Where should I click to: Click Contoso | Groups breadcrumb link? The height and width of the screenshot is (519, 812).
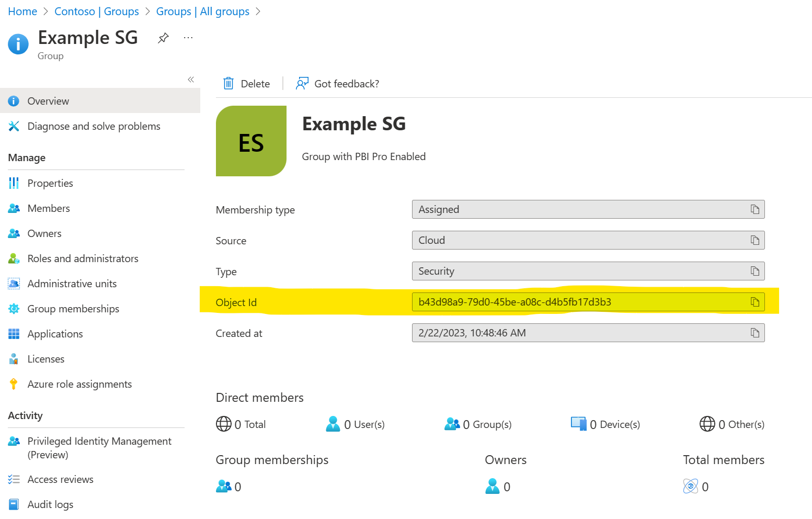[97, 12]
